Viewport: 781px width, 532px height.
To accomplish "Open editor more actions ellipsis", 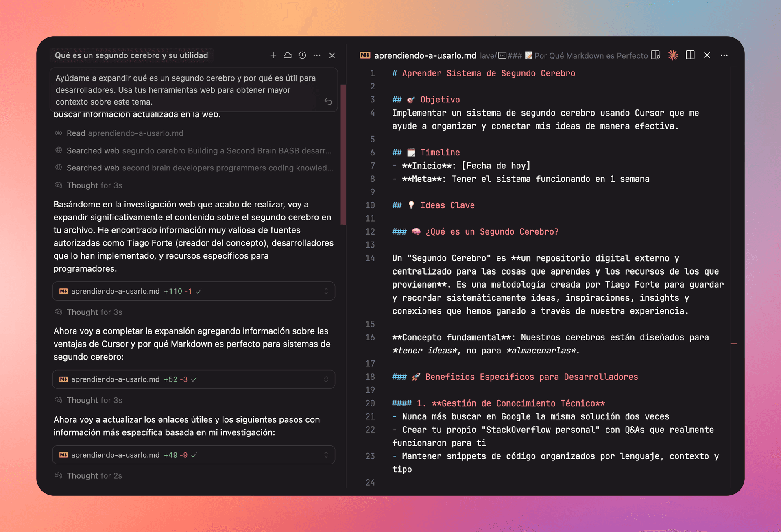I will click(724, 55).
